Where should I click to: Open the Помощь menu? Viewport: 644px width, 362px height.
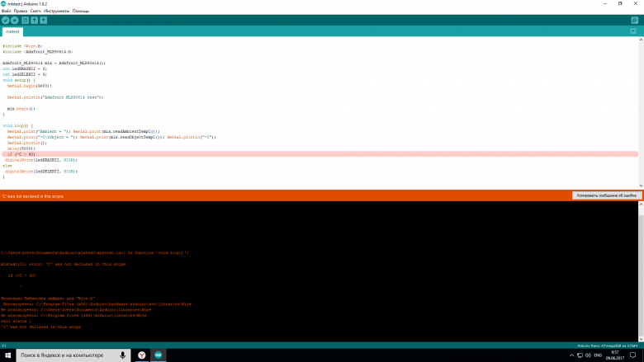[81, 11]
